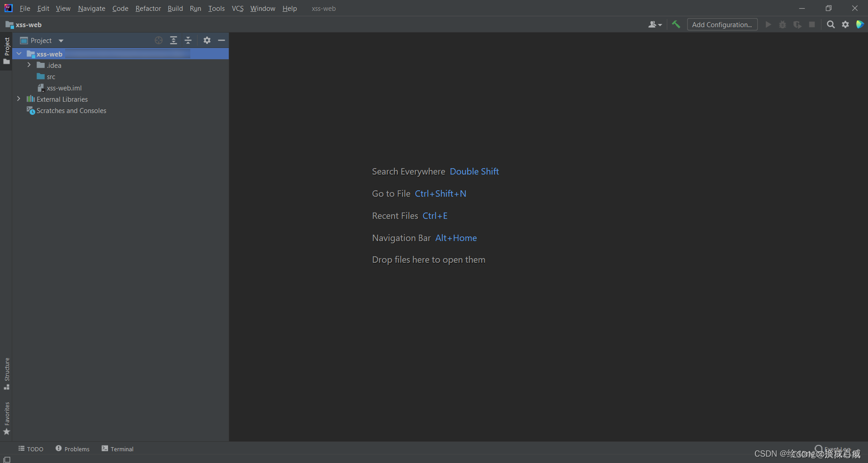Toggle the Project side tab
Viewport: 868px width, 463px height.
(6, 51)
